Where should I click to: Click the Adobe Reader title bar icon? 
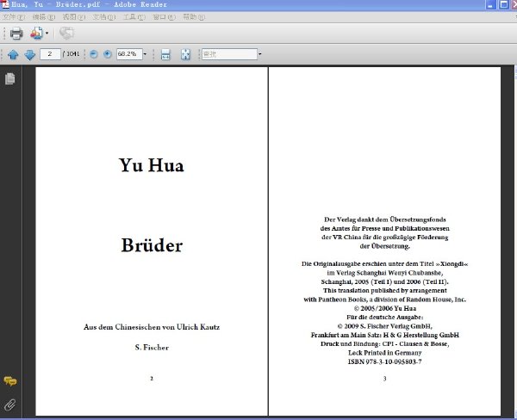(x=4, y=4)
